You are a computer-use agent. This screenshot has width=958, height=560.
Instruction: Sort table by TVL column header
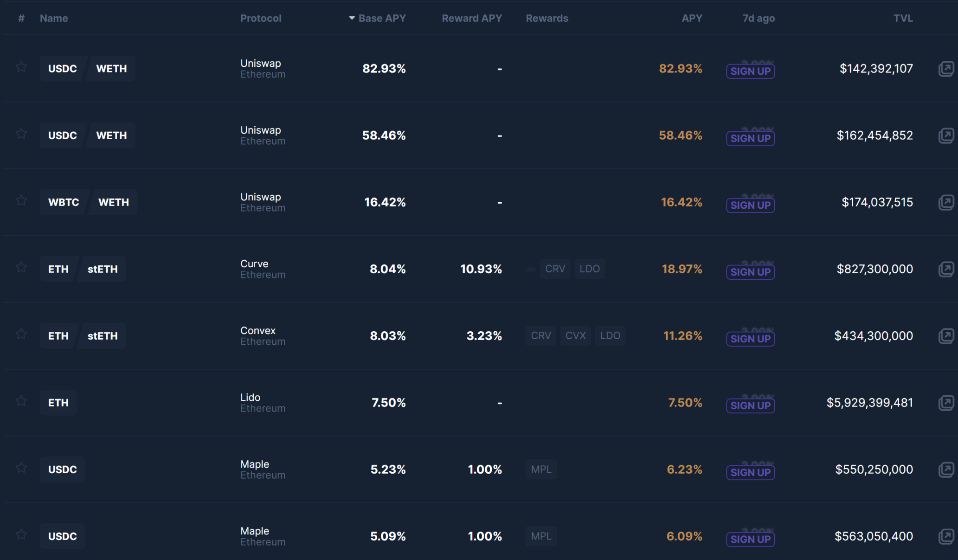[x=903, y=18]
